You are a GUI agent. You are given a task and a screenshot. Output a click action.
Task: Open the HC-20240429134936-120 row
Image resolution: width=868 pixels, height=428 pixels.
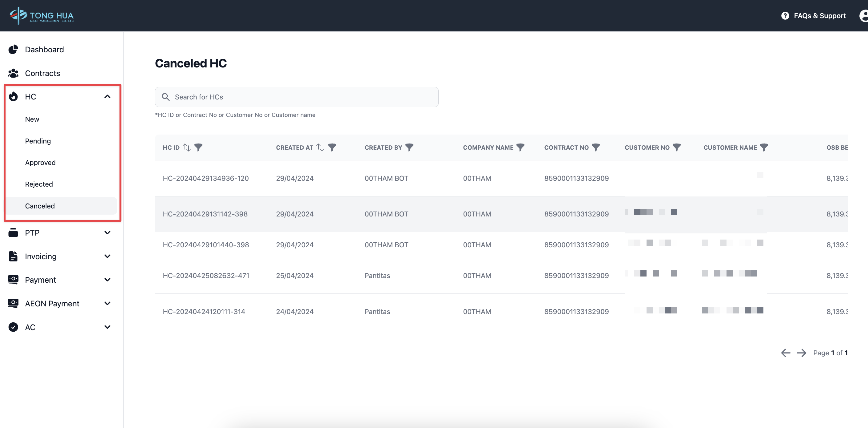[205, 178]
